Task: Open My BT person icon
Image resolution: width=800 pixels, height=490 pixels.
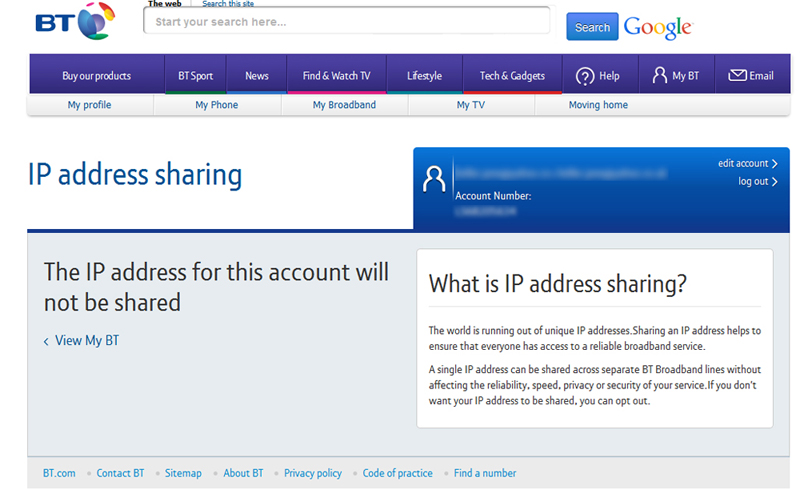Action: pos(659,75)
